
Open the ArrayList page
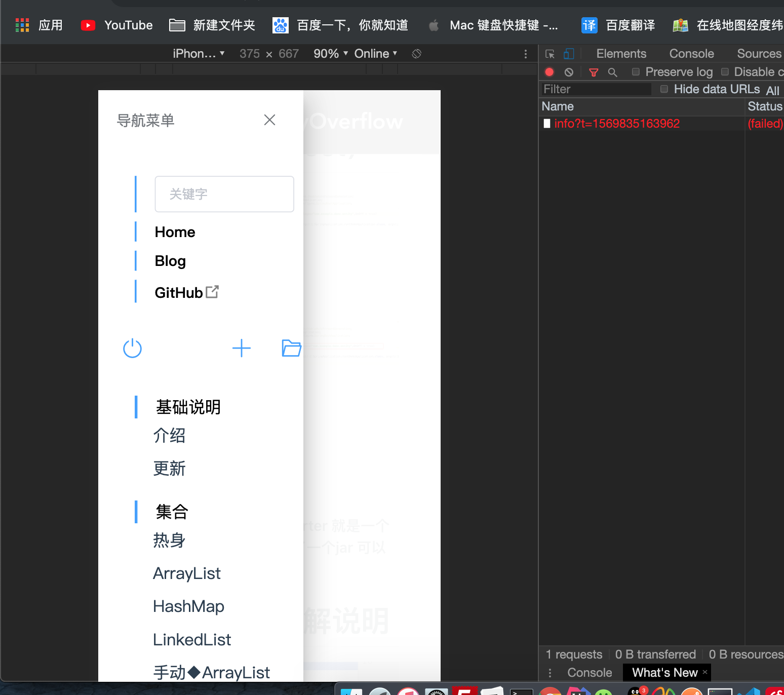tap(187, 573)
